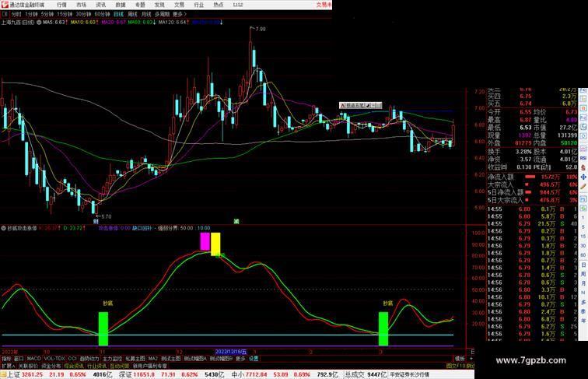Open 综合资讯 news tab

pyautogui.click(x=74, y=366)
